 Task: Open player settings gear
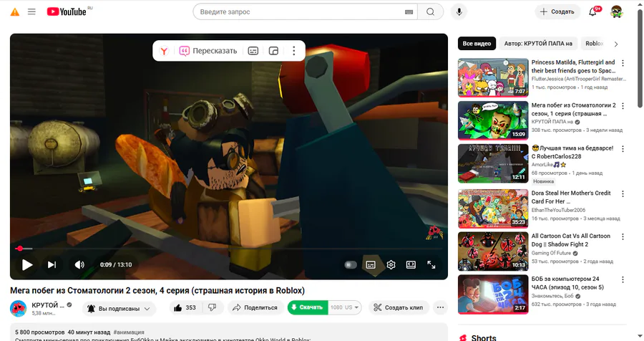(391, 265)
